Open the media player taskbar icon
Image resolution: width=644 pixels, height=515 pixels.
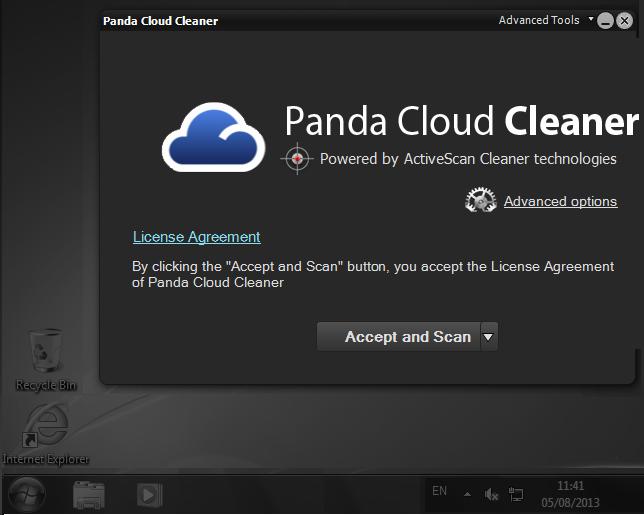pyautogui.click(x=150, y=495)
